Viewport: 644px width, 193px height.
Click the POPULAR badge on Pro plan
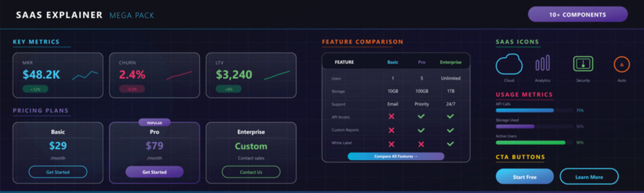(155, 122)
